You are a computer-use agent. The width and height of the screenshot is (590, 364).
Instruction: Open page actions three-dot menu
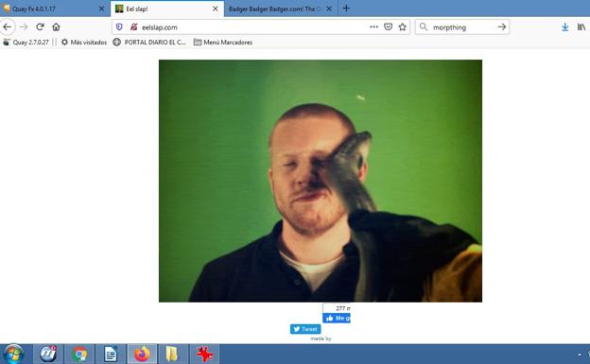373,27
